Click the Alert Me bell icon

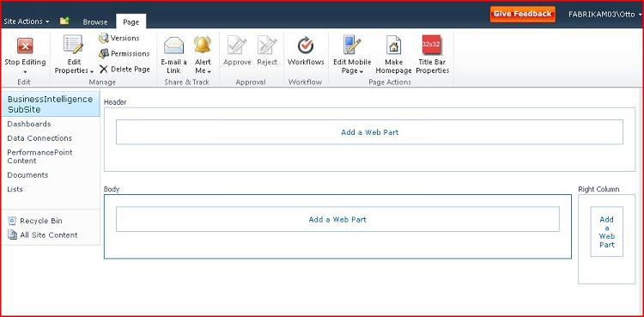click(x=203, y=45)
